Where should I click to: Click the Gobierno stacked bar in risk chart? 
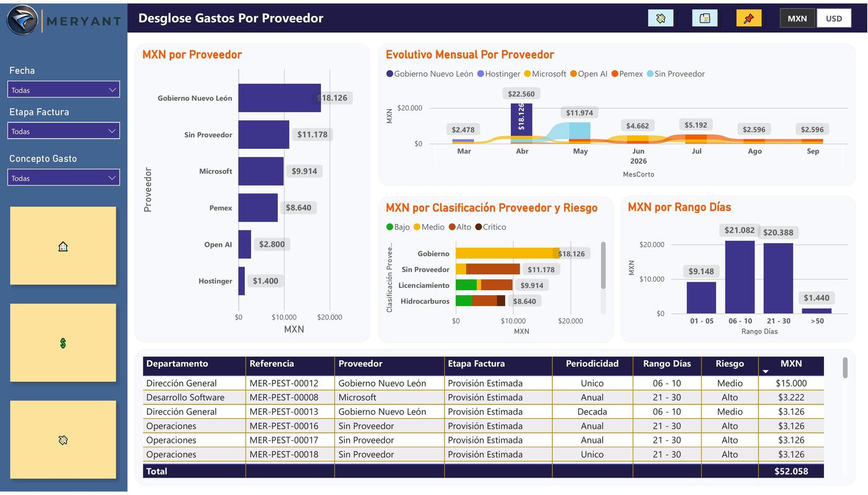(507, 253)
